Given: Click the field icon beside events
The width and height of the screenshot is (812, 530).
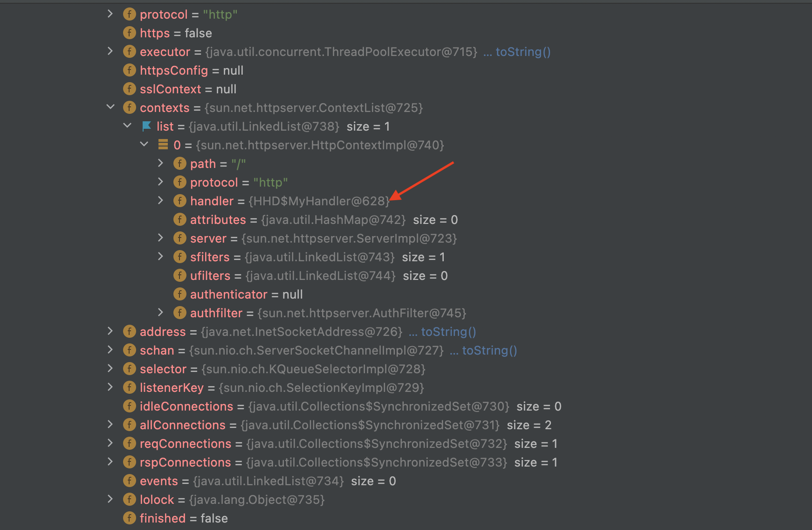Looking at the screenshot, I should [x=129, y=481].
